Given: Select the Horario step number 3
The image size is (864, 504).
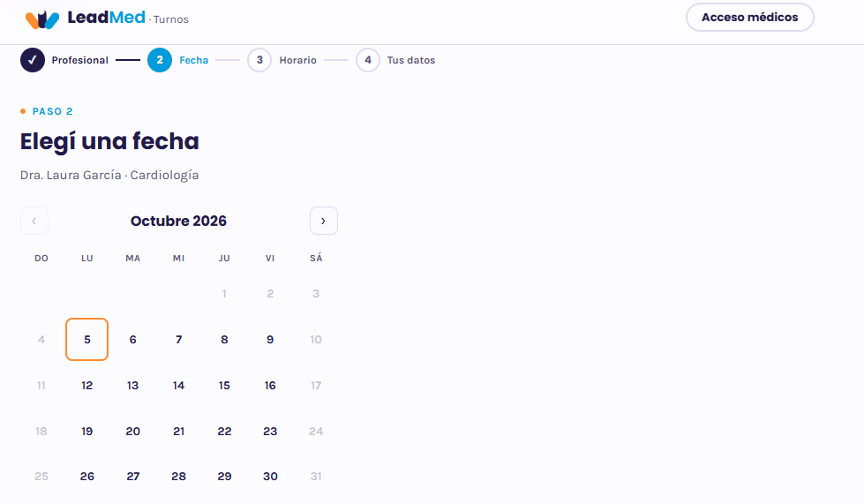Looking at the screenshot, I should point(259,60).
